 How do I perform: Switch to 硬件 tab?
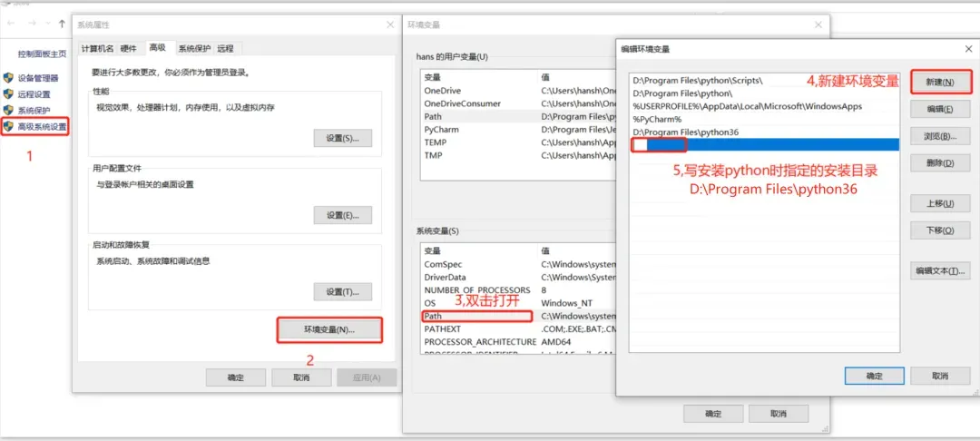pos(128,48)
